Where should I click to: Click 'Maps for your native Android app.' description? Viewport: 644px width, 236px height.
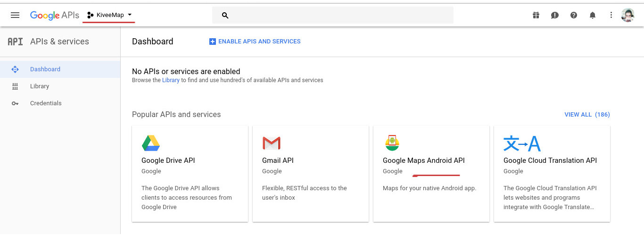(429, 188)
